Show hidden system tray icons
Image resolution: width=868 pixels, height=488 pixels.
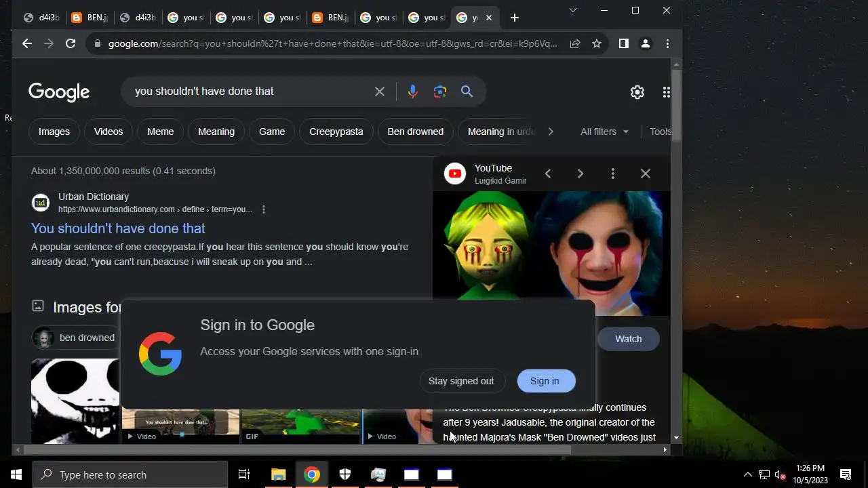[747, 474]
